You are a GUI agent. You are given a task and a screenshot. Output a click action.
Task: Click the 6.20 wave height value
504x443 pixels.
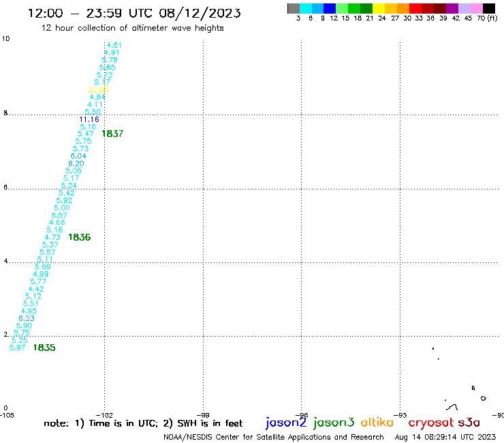(x=76, y=163)
